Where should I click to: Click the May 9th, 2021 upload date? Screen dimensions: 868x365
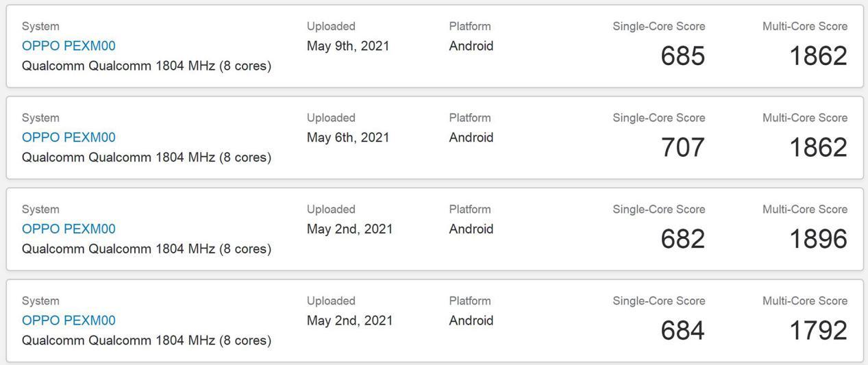click(x=348, y=46)
